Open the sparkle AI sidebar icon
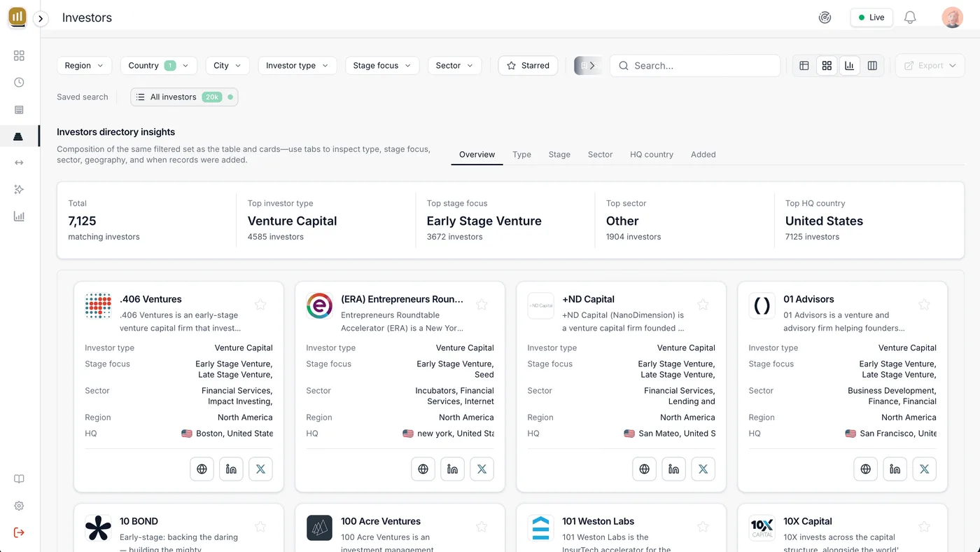Screen dimensions: 980x552 (x=19, y=190)
